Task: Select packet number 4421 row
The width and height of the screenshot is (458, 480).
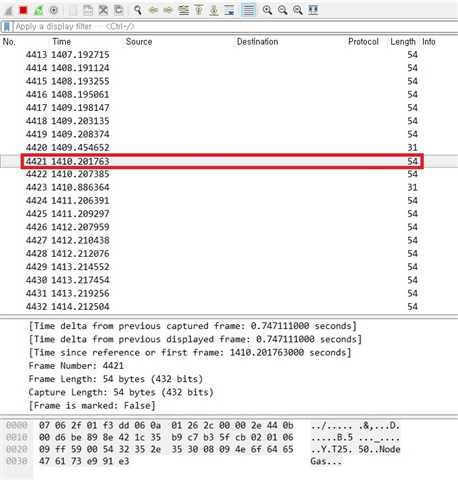Action: [222, 161]
